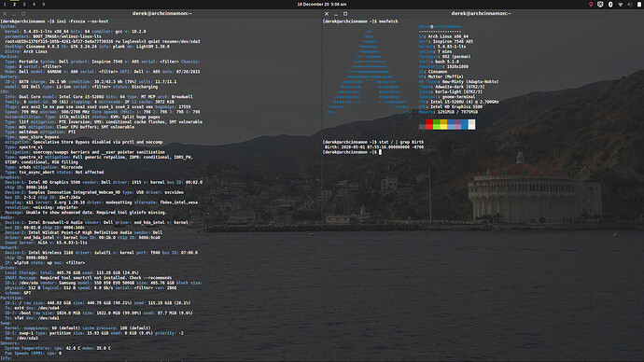This screenshot has height=362, width=644.
Task: Click the 'BAT0 charge: 26.1 Wh' battery line
Action: 91,82
